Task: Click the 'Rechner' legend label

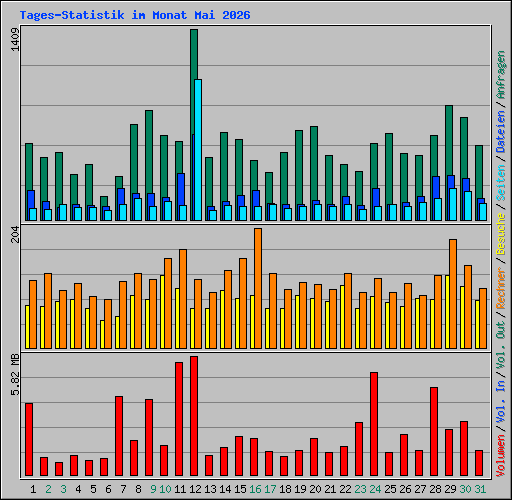Action: (x=501, y=288)
